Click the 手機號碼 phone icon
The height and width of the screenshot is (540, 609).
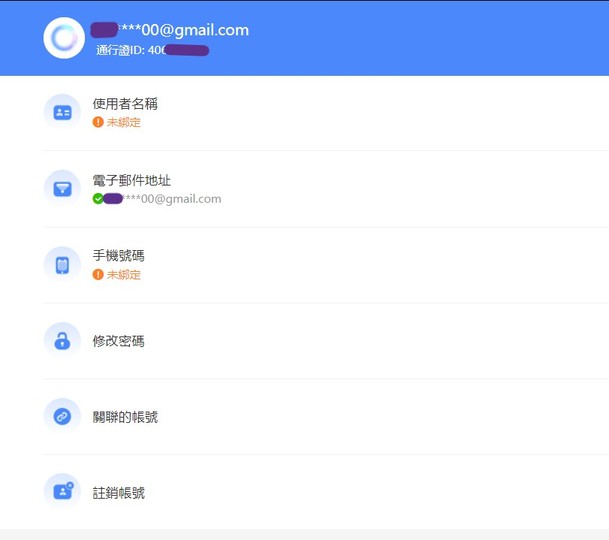click(x=62, y=265)
